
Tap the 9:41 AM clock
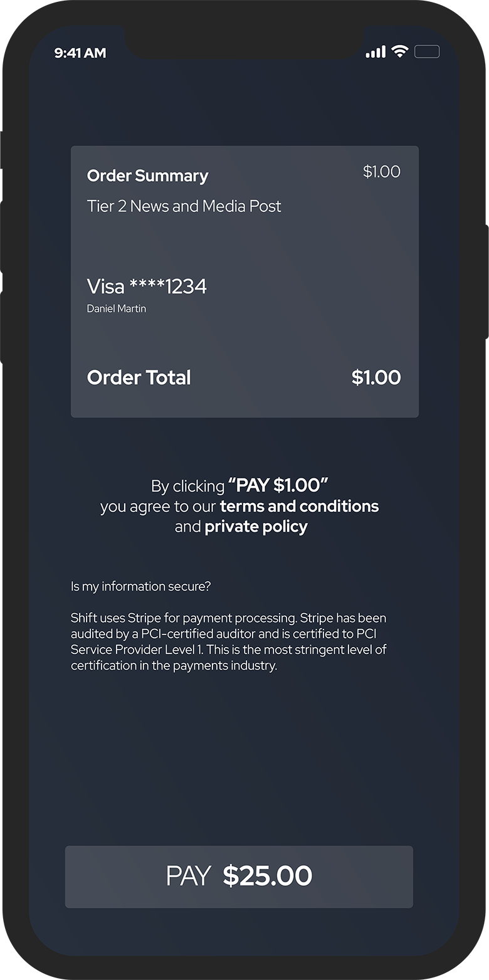click(x=80, y=53)
